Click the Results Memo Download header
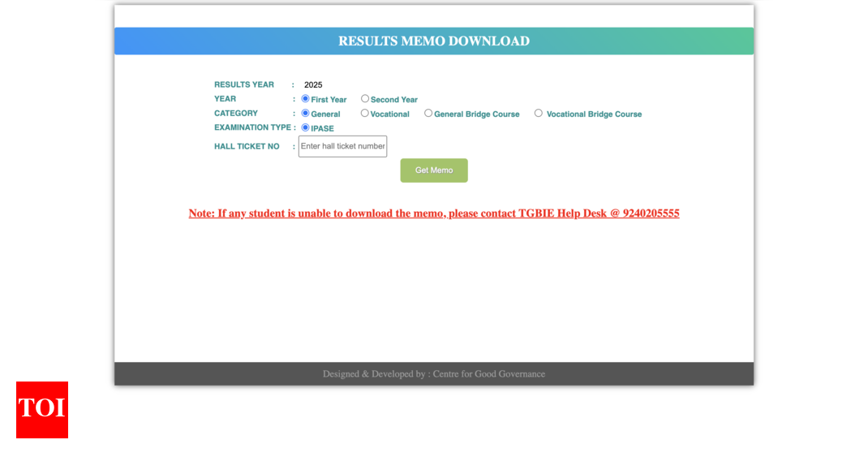The height and width of the screenshot is (470, 868). 434,41
